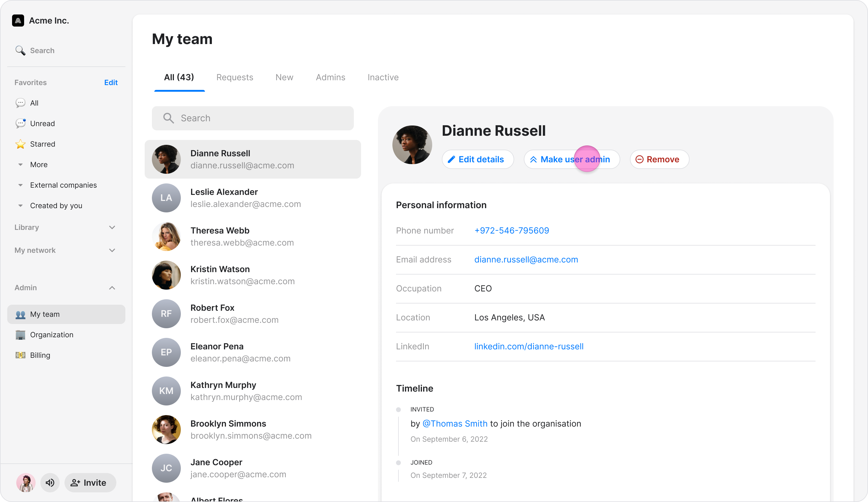Click the sidebar search magnifier icon

(x=20, y=51)
